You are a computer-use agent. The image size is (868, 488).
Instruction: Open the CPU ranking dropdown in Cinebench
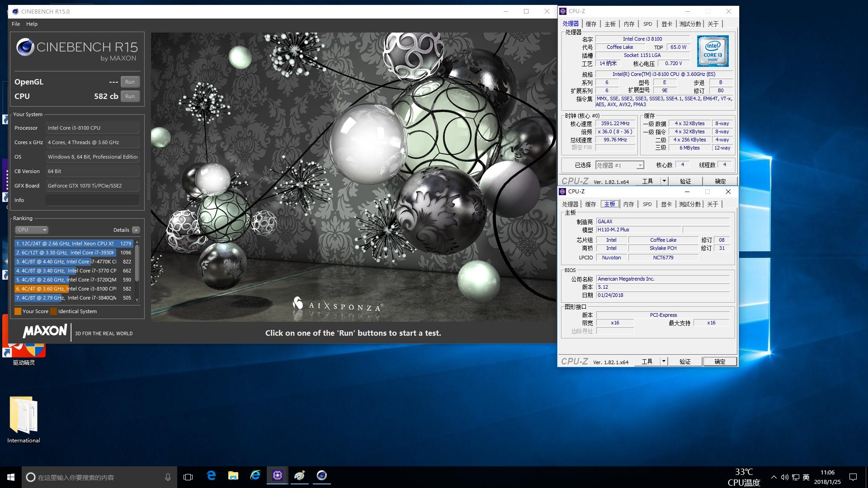pyautogui.click(x=31, y=230)
